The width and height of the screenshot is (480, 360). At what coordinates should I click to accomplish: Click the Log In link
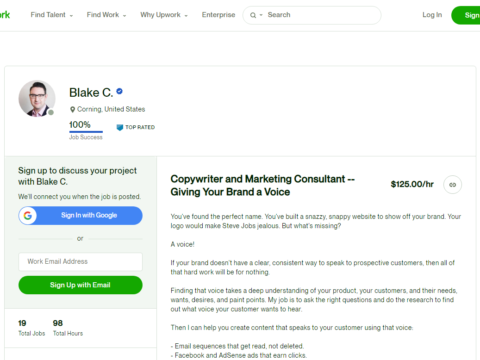click(x=432, y=15)
